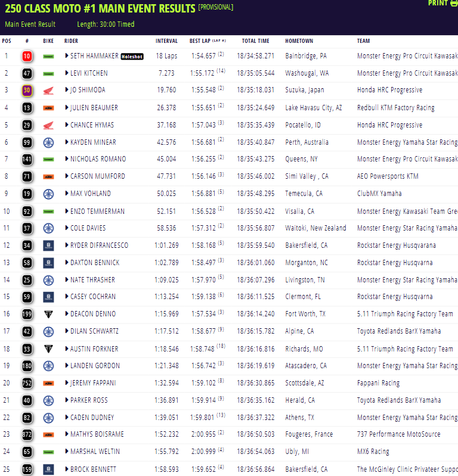This screenshot has height=476, width=458.
Task: Click the Kawasaki logo in Levi Kitchen's row
Action: click(x=48, y=74)
